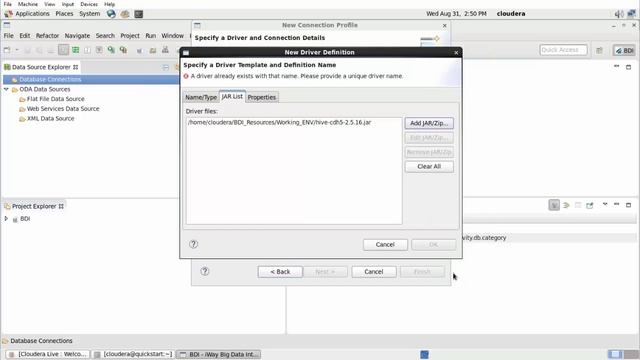Click the olive search toolbar icon
The width and height of the screenshot is (640, 360).
pos(123,50)
